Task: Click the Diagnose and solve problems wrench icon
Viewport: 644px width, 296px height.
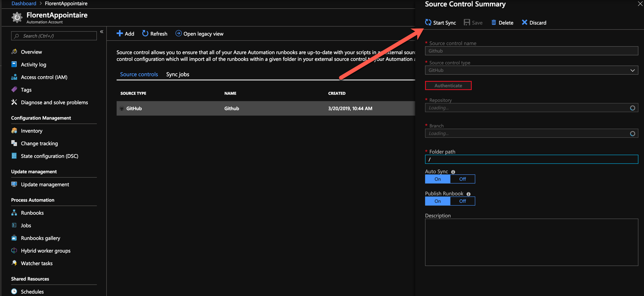Action: tap(14, 102)
